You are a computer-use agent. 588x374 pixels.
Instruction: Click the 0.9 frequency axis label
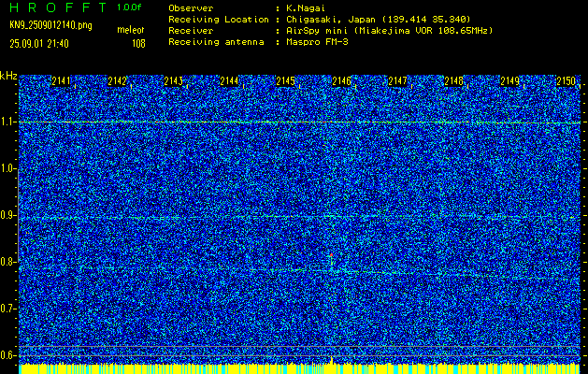[x=7, y=215]
